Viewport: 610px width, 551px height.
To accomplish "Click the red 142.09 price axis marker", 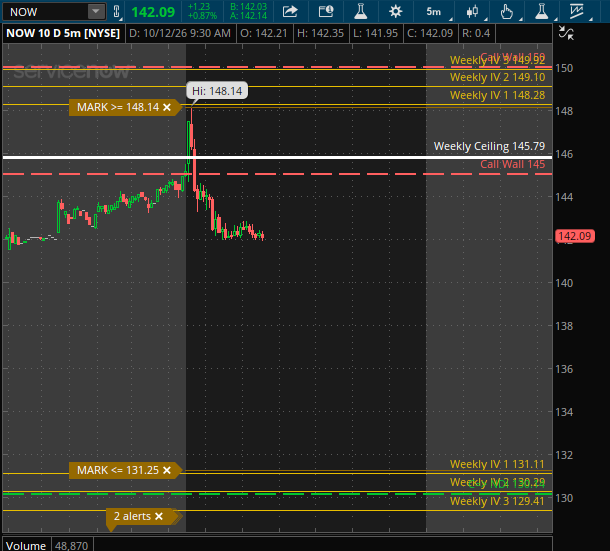I will point(575,236).
